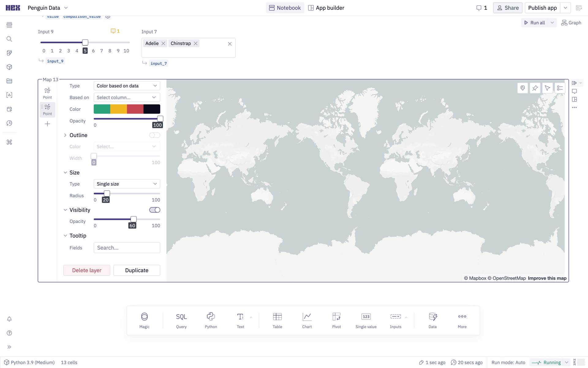Click the Visibility Opacity slider handle
Image resolution: width=588 pixels, height=368 pixels.
pyautogui.click(x=134, y=219)
